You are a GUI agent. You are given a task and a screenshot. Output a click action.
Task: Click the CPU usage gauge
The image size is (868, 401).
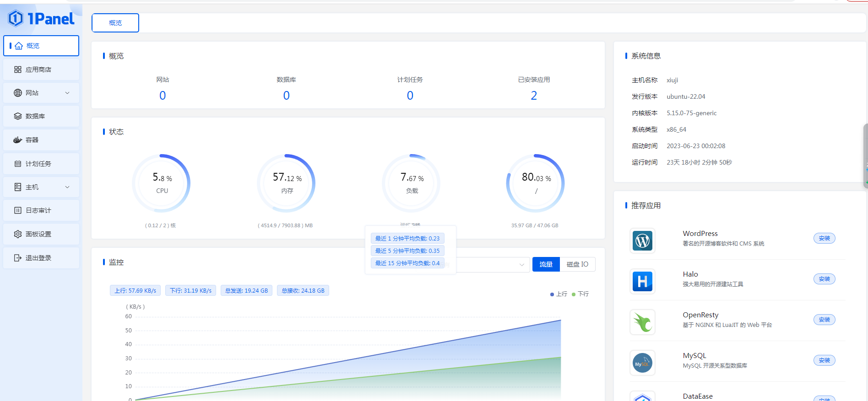[162, 183]
